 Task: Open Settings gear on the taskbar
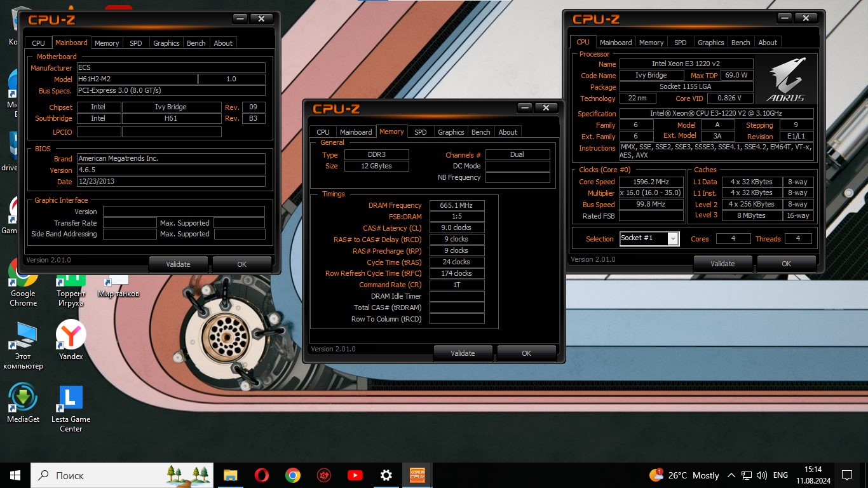coord(386,475)
